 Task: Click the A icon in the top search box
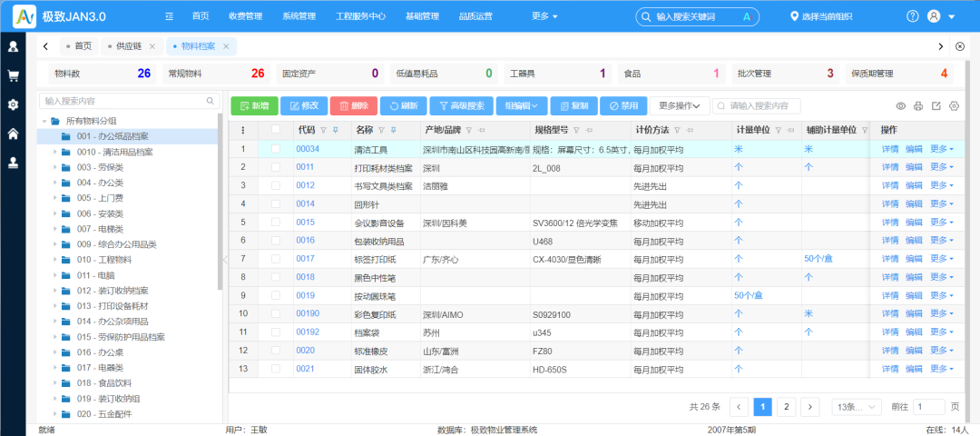coord(746,17)
